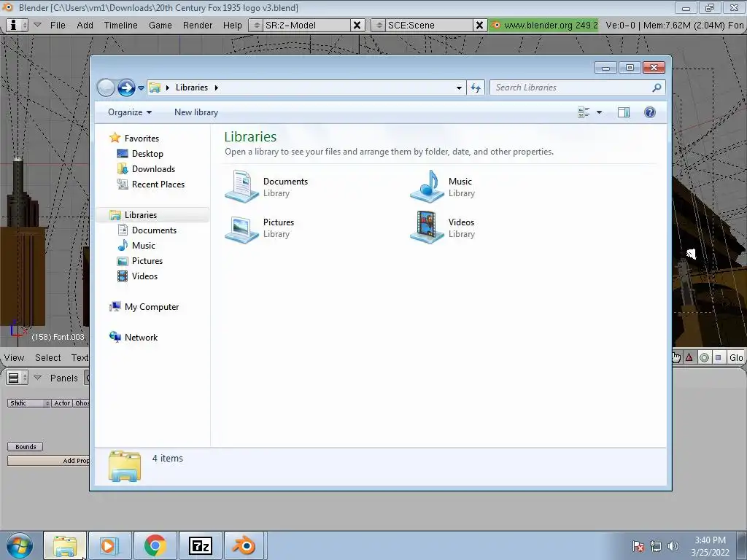Refresh the Libraries folder view

476,87
